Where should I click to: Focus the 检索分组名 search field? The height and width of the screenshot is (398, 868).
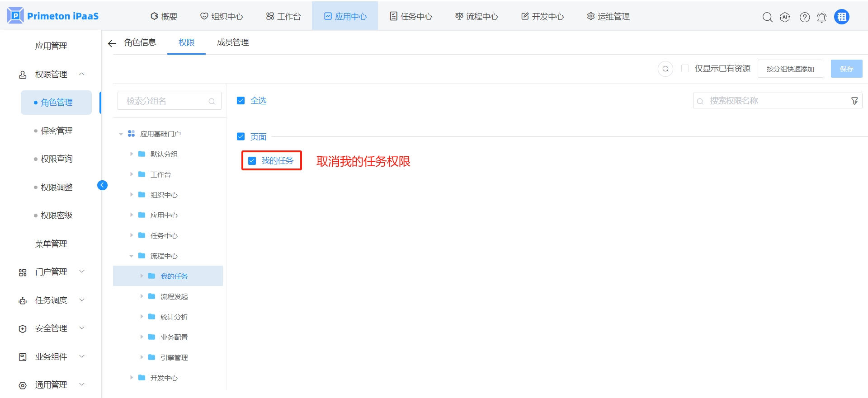pyautogui.click(x=165, y=101)
